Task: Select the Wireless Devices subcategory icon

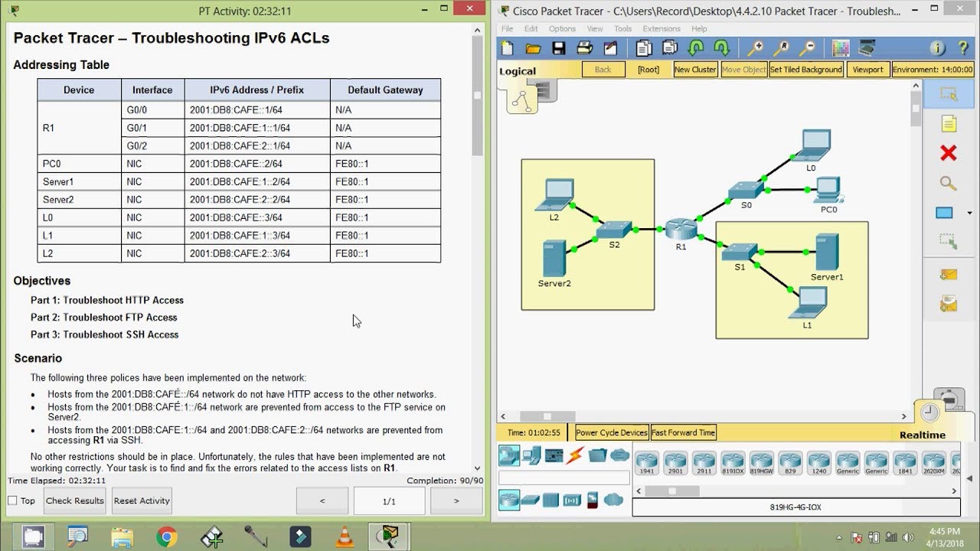Action: point(572,500)
